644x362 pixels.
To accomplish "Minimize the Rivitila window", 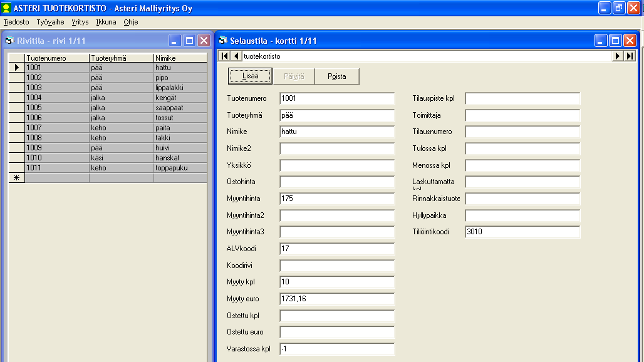I will tap(175, 41).
